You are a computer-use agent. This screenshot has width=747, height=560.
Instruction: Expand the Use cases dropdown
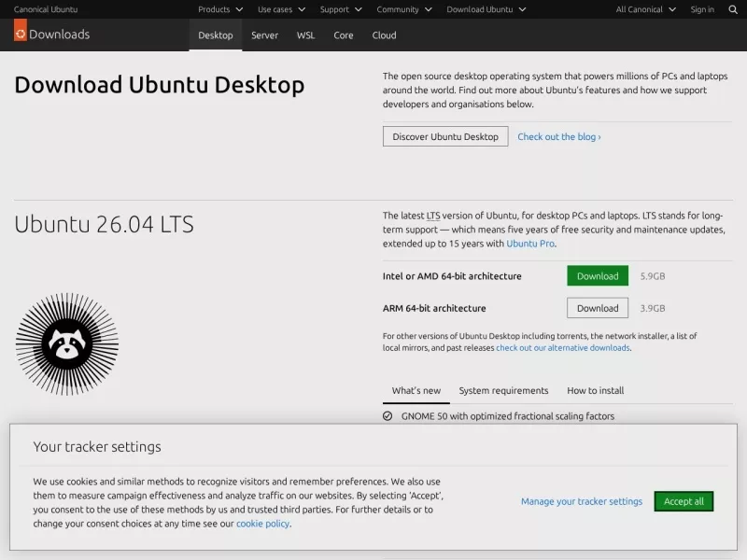(281, 9)
